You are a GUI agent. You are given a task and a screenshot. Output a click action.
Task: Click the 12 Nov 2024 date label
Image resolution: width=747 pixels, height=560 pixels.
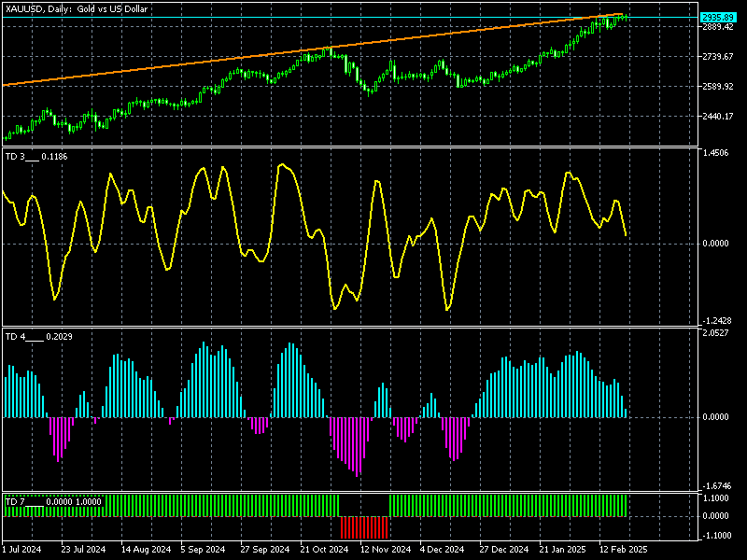[385, 550]
